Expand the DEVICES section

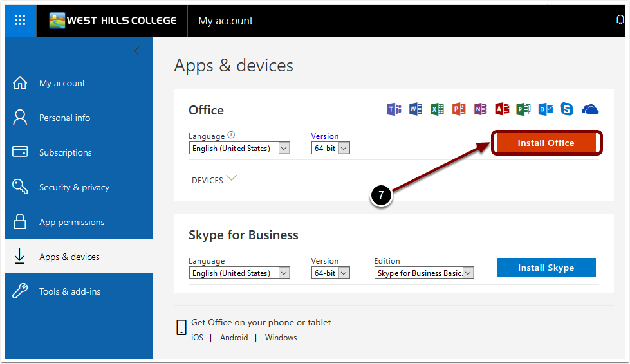point(214,180)
